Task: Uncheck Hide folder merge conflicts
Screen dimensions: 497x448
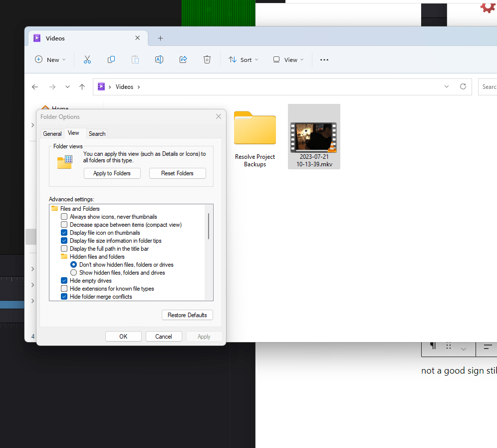Action: [x=64, y=297]
